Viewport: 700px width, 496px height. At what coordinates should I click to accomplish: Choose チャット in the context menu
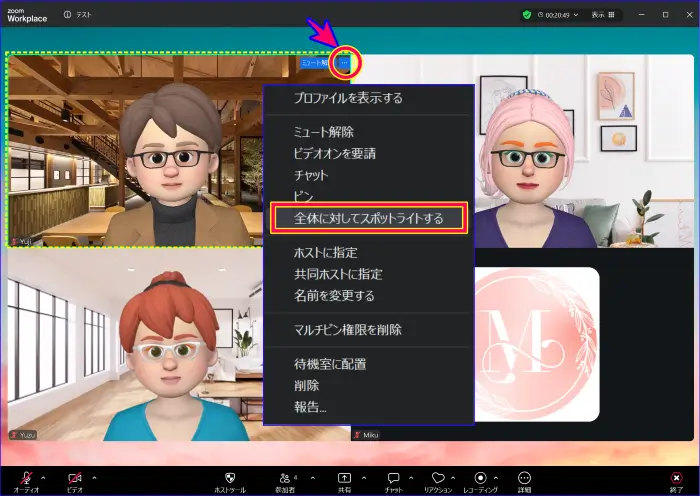[x=311, y=175]
